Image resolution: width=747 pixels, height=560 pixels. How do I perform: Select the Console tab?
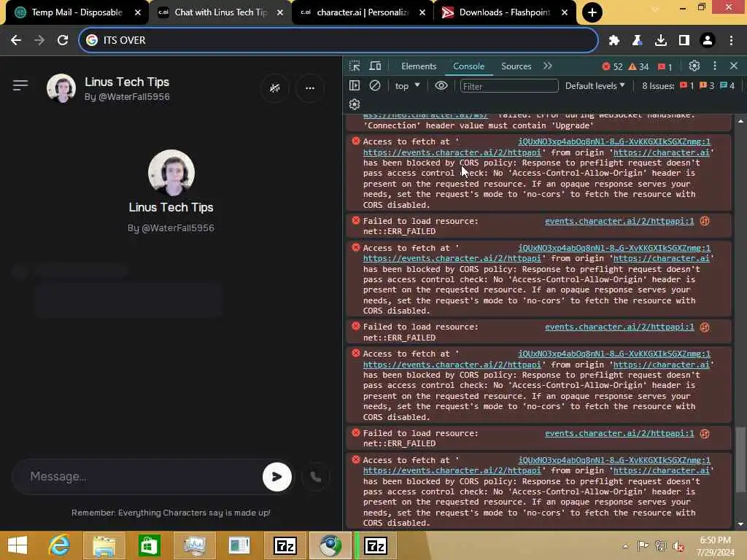[469, 66]
